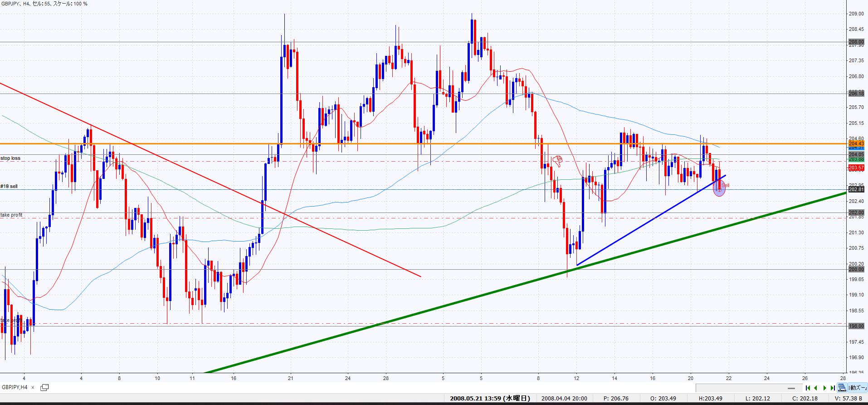Viewport: 868px width, 405px height.
Task: Toggle the auto zoom button
Action: [x=858, y=388]
